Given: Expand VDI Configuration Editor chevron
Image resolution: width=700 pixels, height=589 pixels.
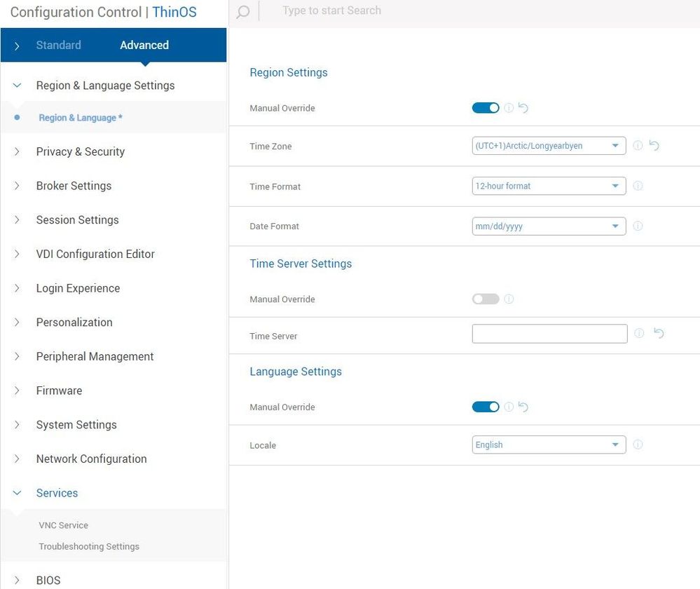Looking at the screenshot, I should pyautogui.click(x=17, y=254).
